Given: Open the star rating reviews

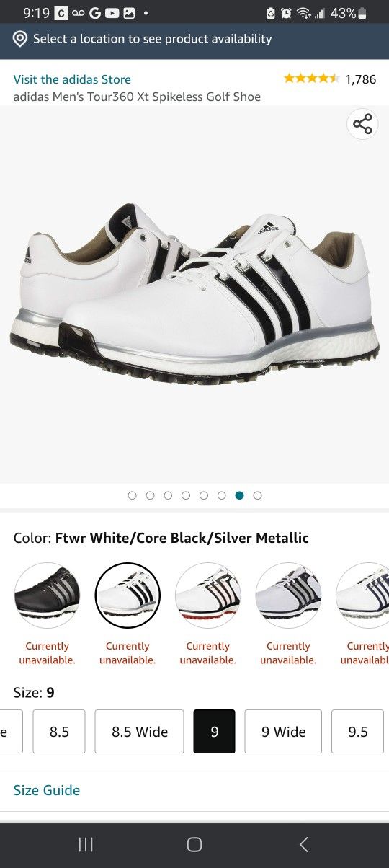Looking at the screenshot, I should click(x=311, y=79).
